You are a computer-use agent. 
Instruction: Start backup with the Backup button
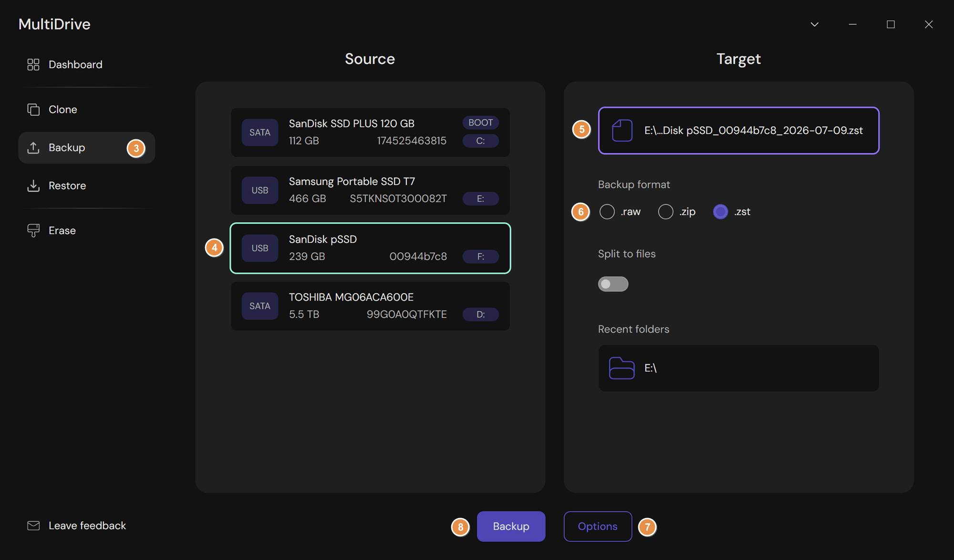point(511,526)
